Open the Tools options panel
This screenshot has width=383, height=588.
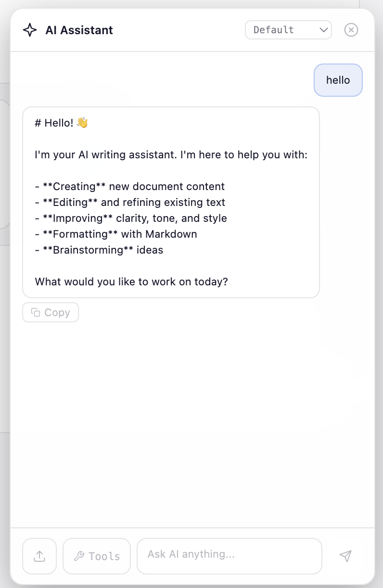click(x=96, y=556)
